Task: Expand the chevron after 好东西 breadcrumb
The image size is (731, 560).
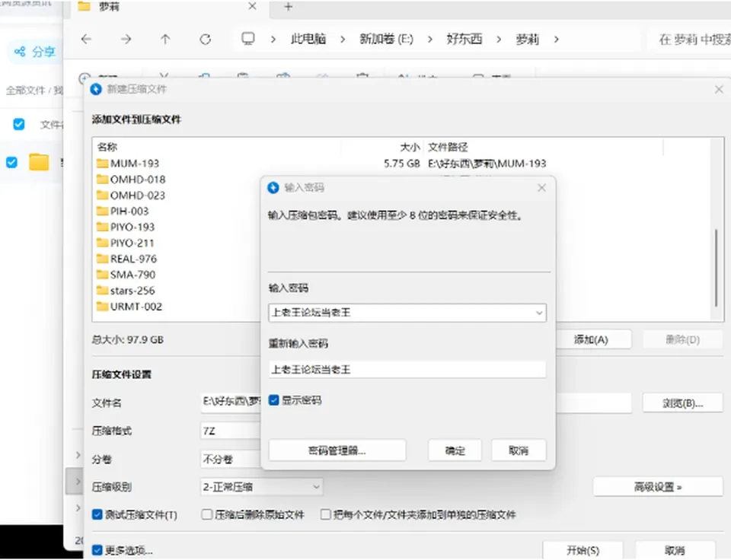Action: (499, 40)
